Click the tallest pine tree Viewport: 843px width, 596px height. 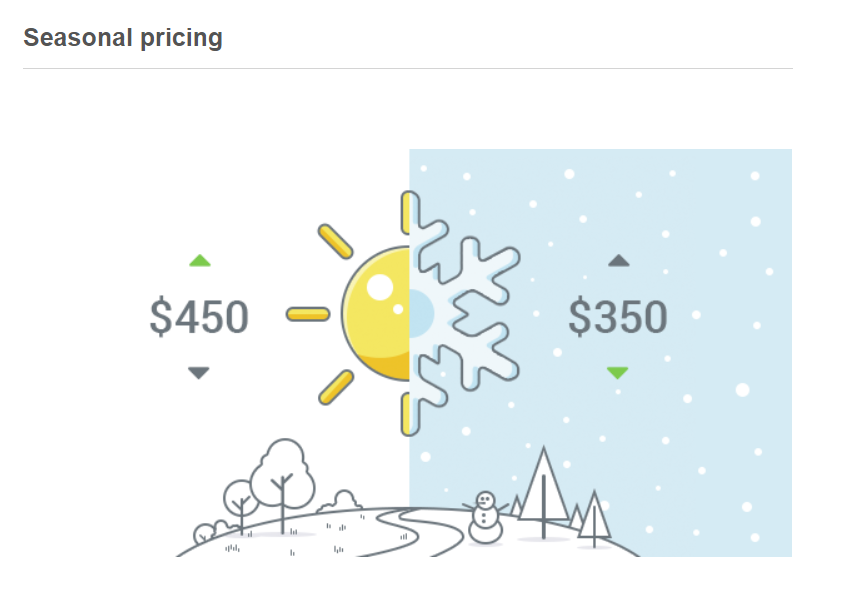(544, 492)
